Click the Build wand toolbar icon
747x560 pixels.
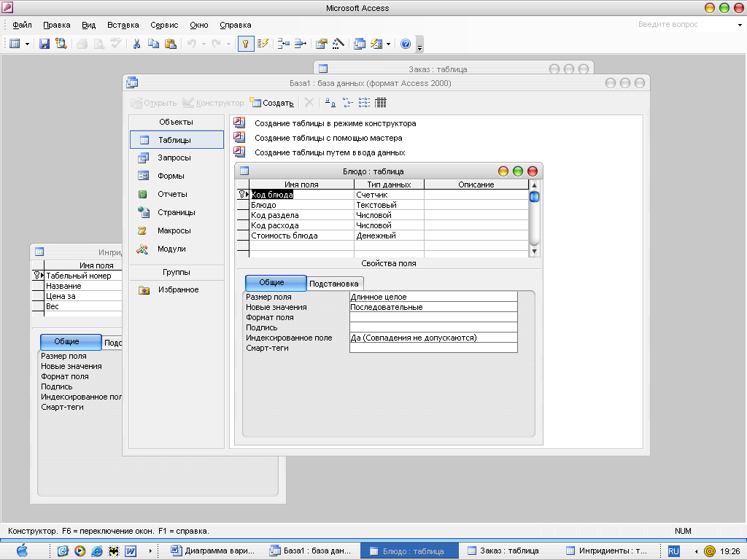(338, 44)
